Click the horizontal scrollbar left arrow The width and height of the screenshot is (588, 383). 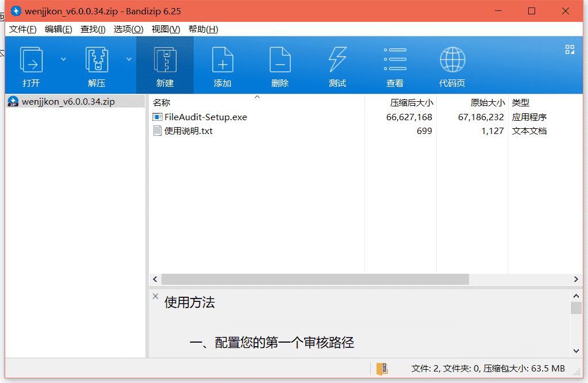click(155, 279)
